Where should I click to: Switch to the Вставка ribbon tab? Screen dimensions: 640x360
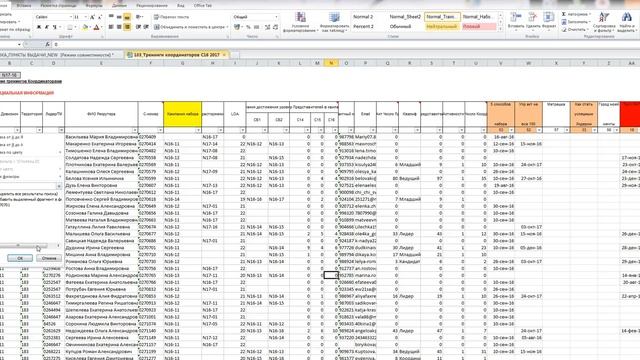(24, 6)
